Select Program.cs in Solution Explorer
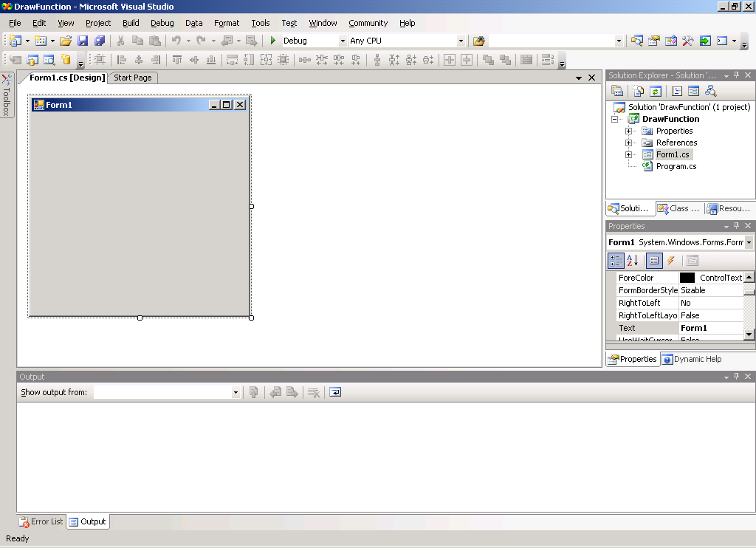 click(x=676, y=166)
